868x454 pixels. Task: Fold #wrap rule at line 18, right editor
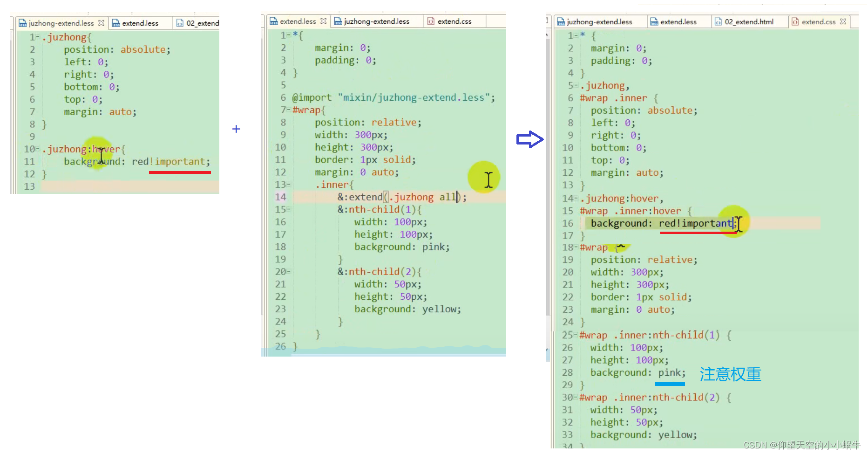576,247
